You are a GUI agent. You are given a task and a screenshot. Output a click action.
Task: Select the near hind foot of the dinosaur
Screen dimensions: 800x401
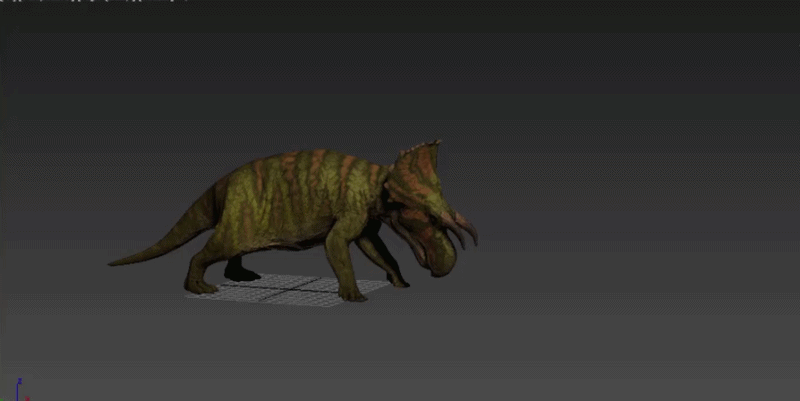(x=202, y=286)
